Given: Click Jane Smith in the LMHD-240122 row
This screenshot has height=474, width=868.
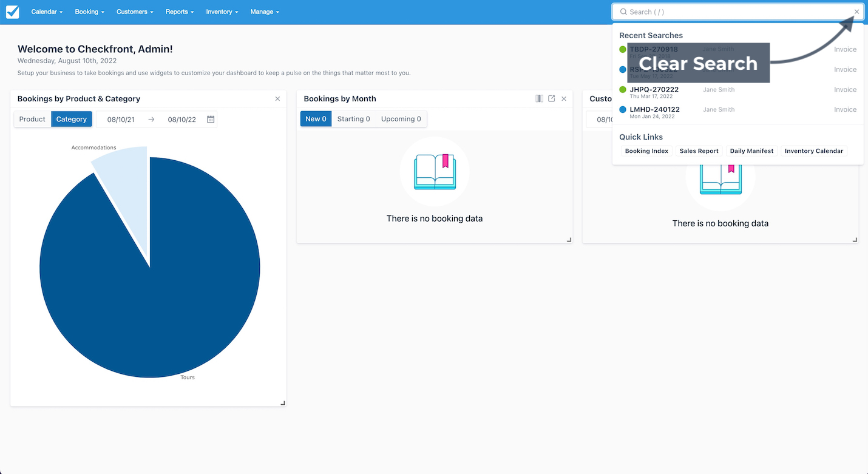Looking at the screenshot, I should [x=719, y=110].
